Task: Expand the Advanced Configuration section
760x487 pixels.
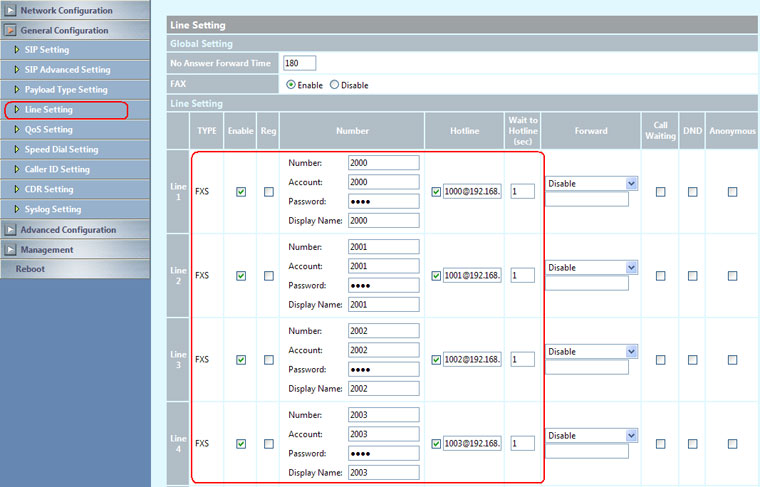Action: [x=10, y=230]
